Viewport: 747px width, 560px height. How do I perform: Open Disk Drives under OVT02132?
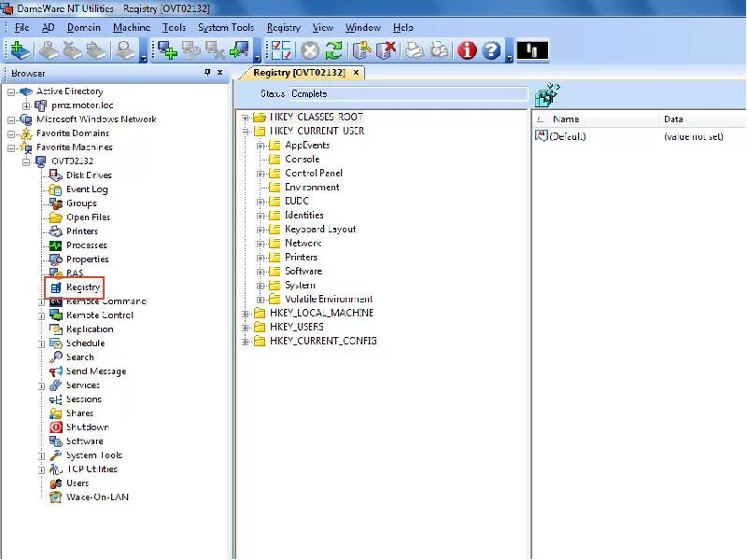[x=89, y=175]
